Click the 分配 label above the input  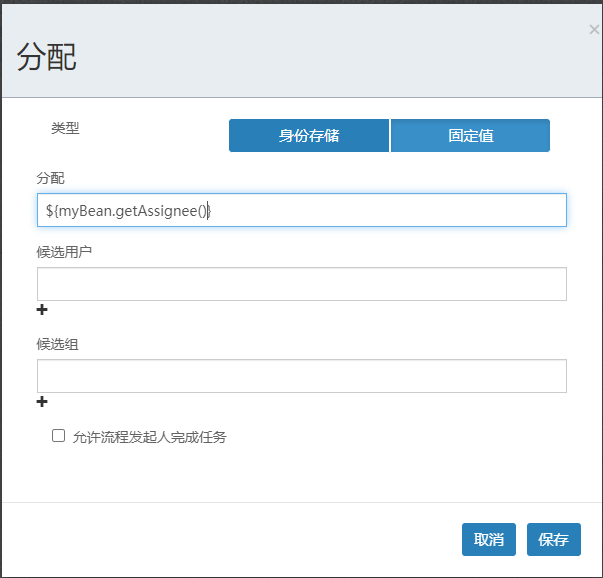pos(51,177)
